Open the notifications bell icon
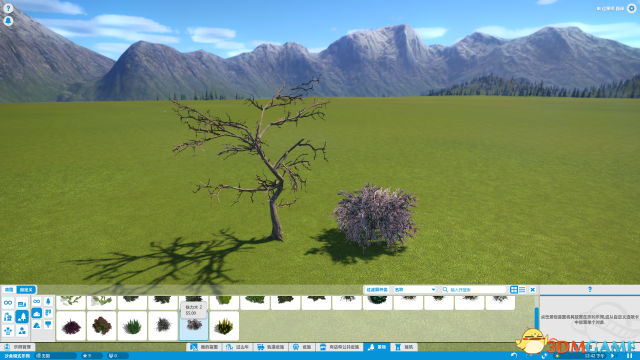 (x=8, y=21)
